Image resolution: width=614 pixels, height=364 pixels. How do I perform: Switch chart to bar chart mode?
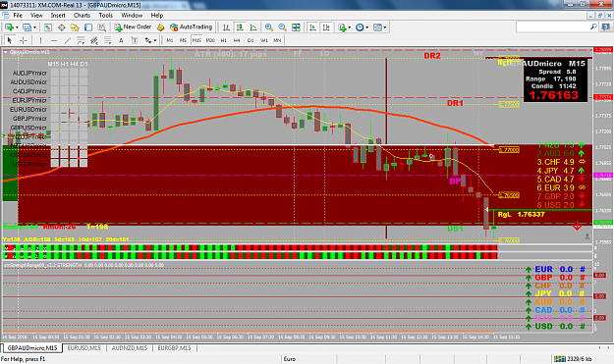[226, 27]
